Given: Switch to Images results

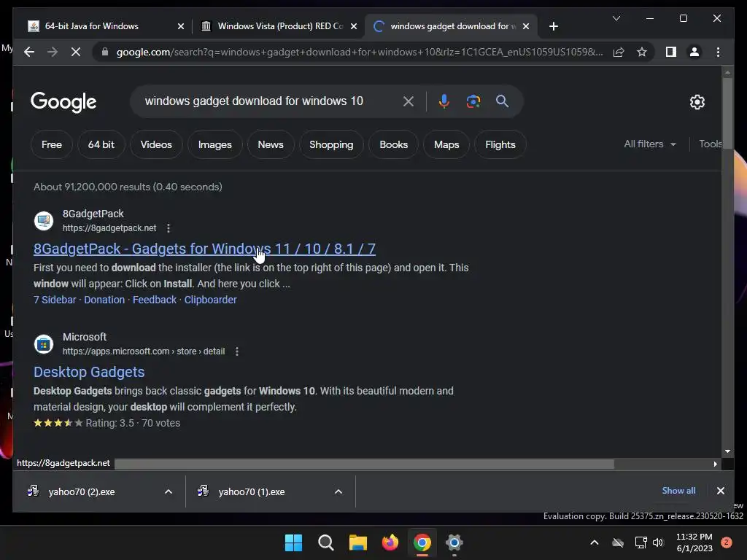Looking at the screenshot, I should pyautogui.click(x=215, y=144).
